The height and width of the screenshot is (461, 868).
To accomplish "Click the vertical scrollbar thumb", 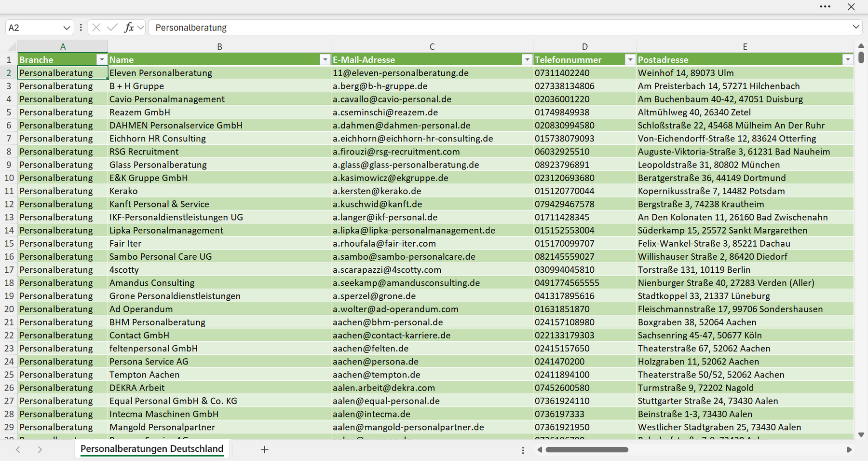I will click(x=861, y=57).
